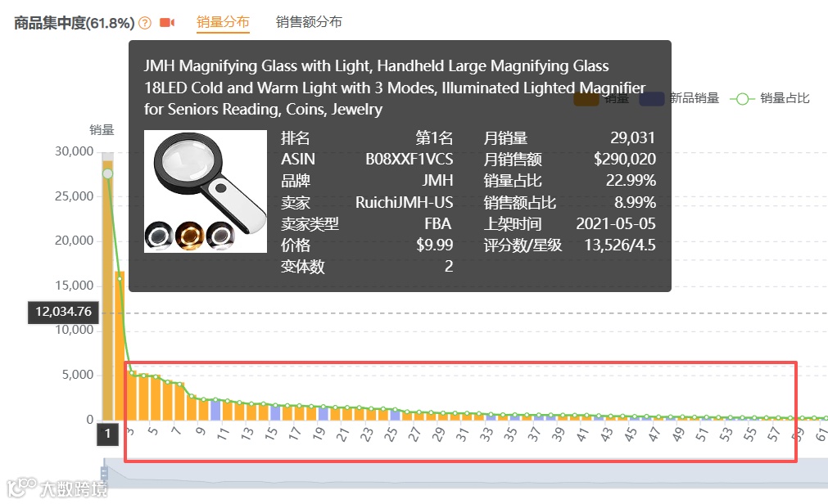Click the rating value 13,526/4.5
Screen dimensions: 828x504
[620, 245]
